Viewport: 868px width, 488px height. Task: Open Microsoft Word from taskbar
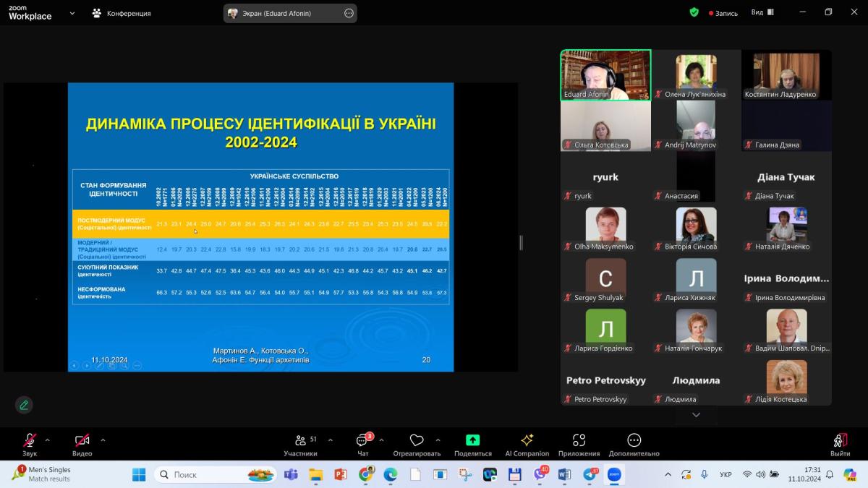[x=565, y=474]
